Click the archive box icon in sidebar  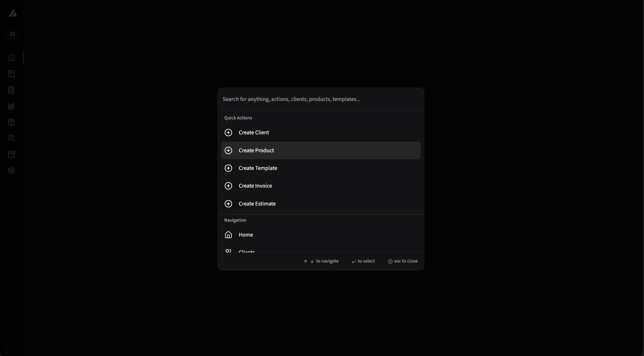[11, 154]
